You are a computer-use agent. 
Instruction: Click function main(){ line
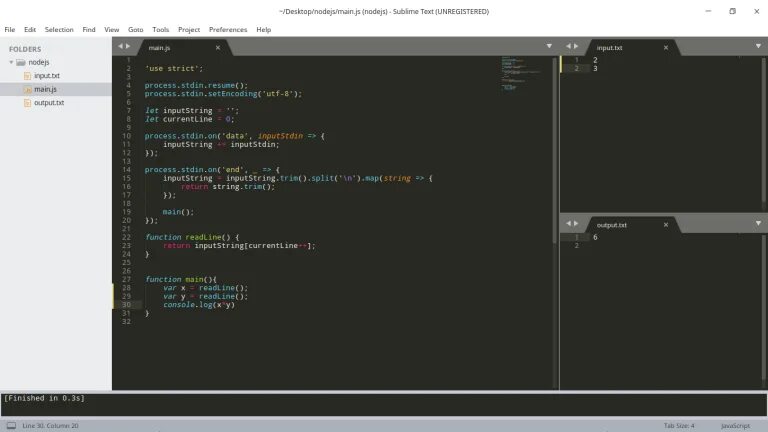coord(181,279)
